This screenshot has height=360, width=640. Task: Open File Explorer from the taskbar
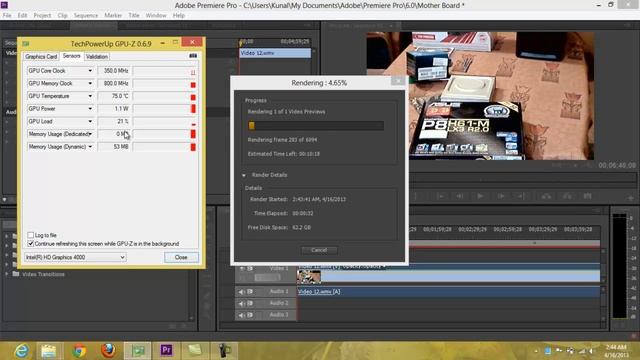click(49, 351)
